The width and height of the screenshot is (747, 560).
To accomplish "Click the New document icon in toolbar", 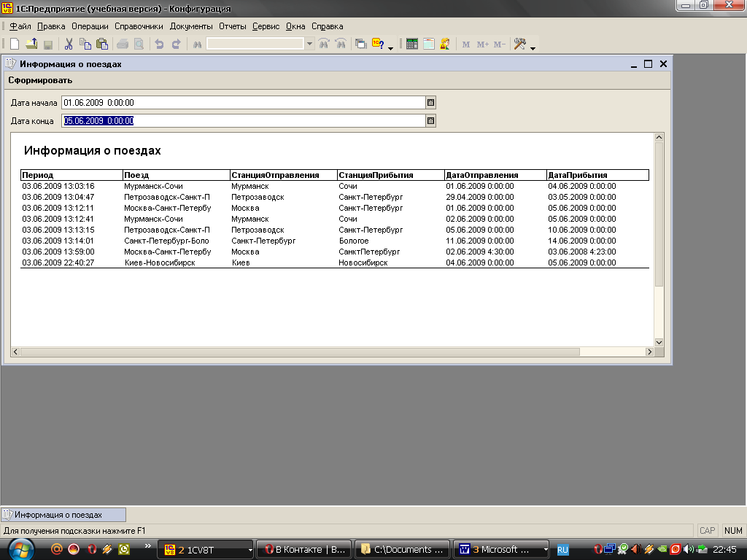I will point(15,44).
